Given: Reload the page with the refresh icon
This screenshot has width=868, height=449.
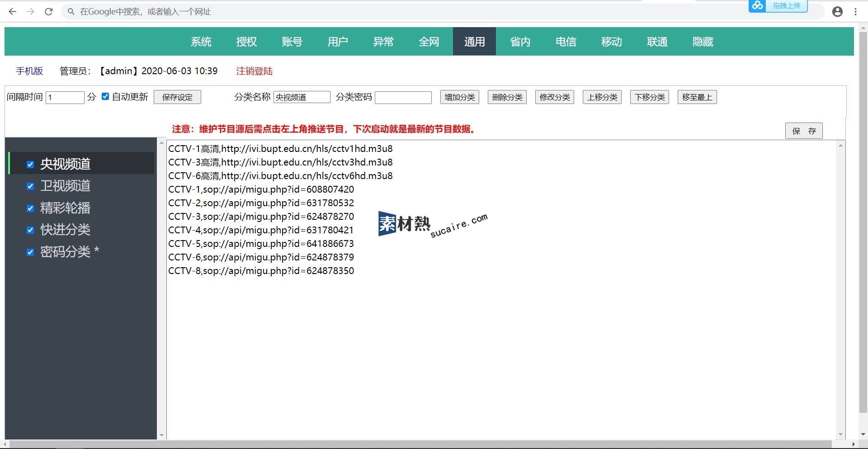Looking at the screenshot, I should (49, 12).
